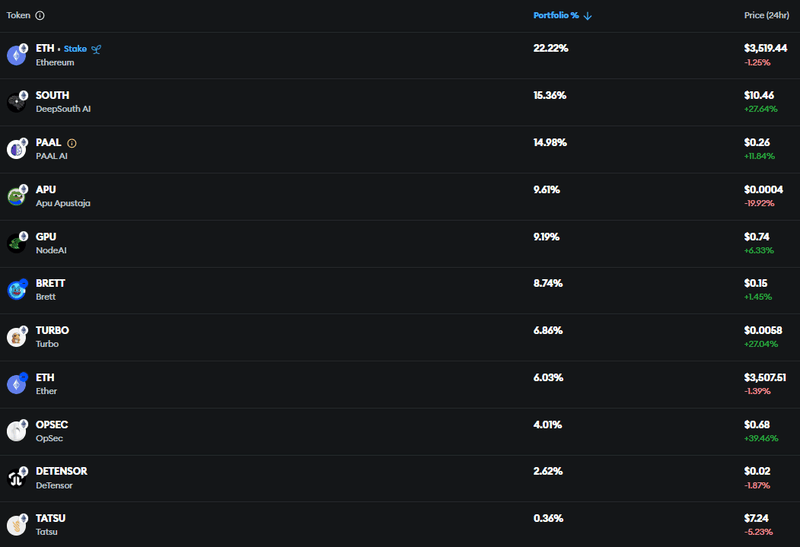Select the DETENSOR 2.62% portfolio value
The image size is (800, 547).
point(550,471)
